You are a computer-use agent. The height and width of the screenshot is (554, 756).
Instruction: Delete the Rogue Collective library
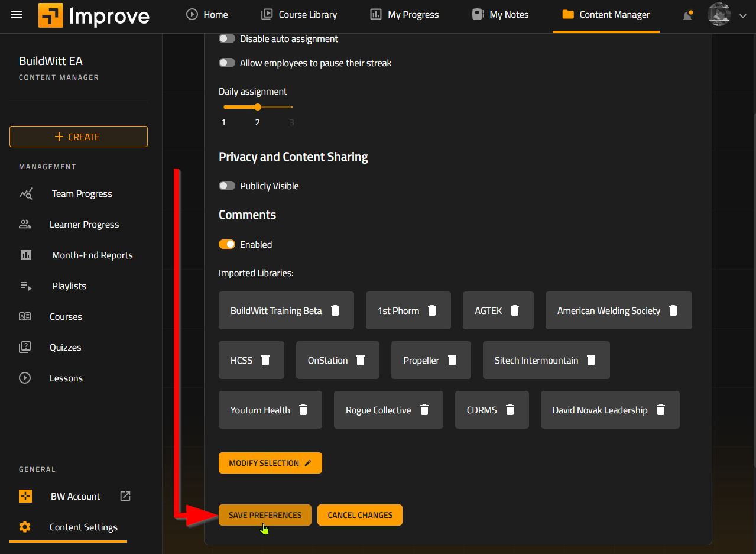424,410
